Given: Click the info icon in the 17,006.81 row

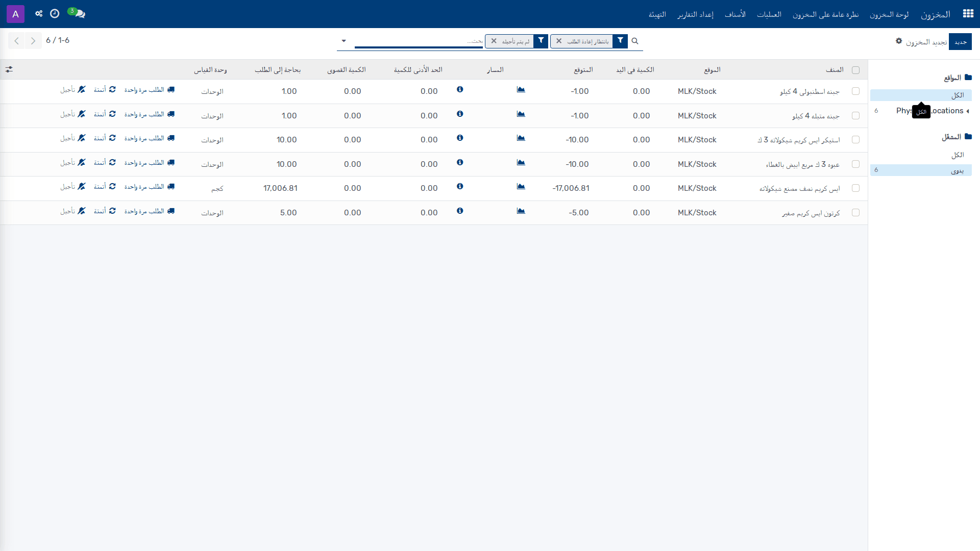Looking at the screenshot, I should click(x=460, y=186).
